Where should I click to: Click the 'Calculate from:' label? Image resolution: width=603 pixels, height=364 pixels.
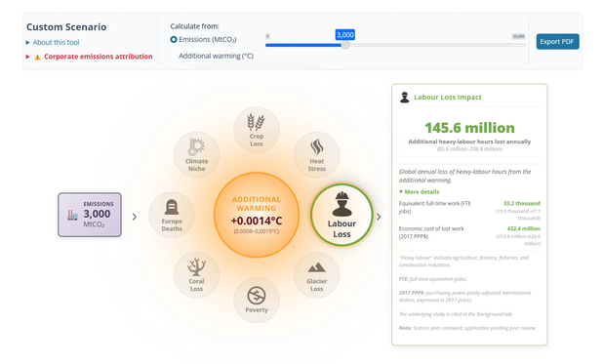click(194, 26)
